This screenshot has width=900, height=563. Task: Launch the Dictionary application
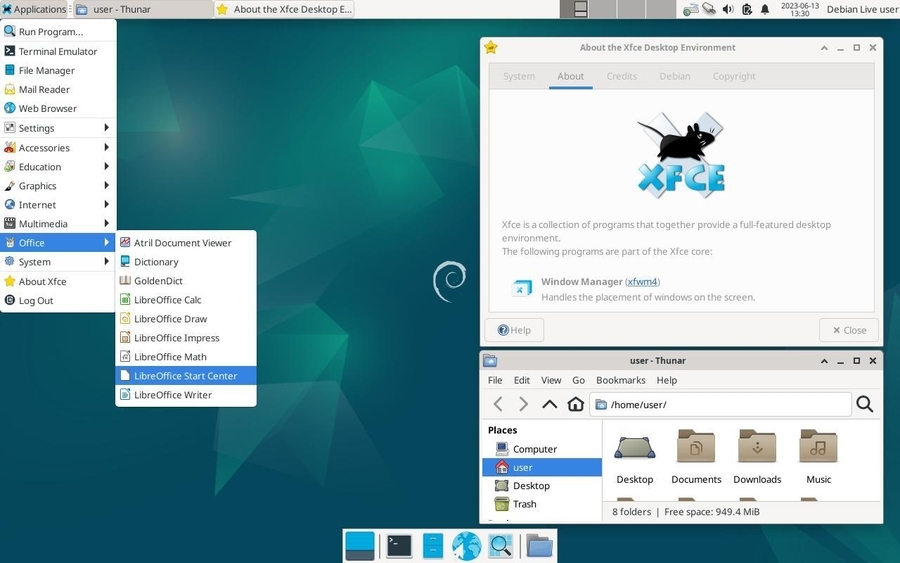pyautogui.click(x=186, y=262)
